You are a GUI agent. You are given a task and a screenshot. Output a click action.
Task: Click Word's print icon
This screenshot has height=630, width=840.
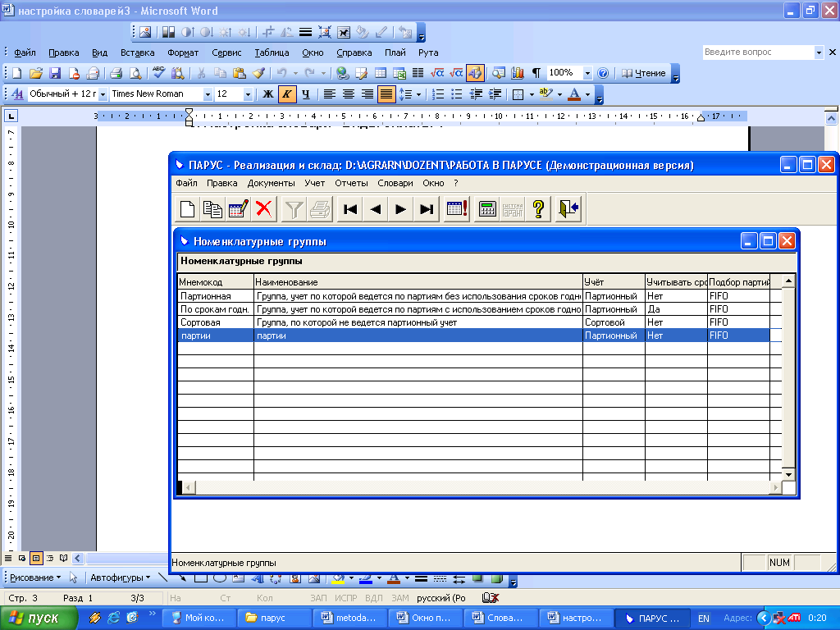pos(116,73)
